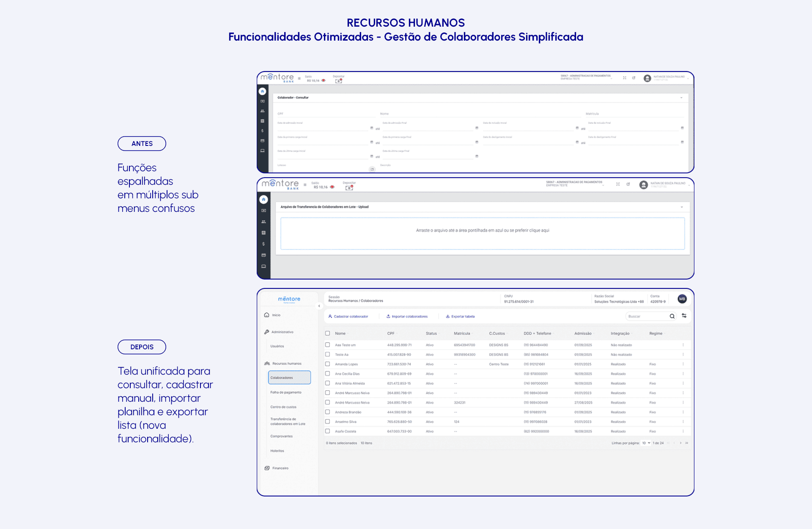
Task: Click fullscreen icon in Colaborador - Consultar screen header
Action: coord(624,78)
